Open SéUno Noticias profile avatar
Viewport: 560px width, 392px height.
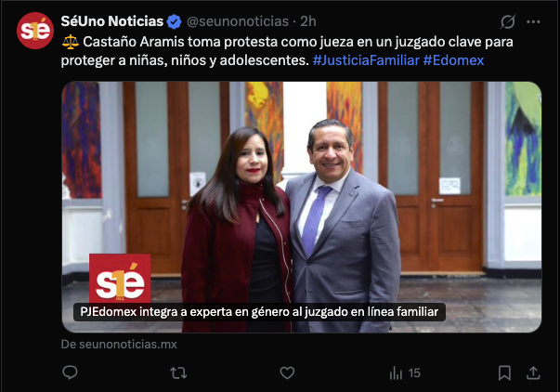(35, 31)
